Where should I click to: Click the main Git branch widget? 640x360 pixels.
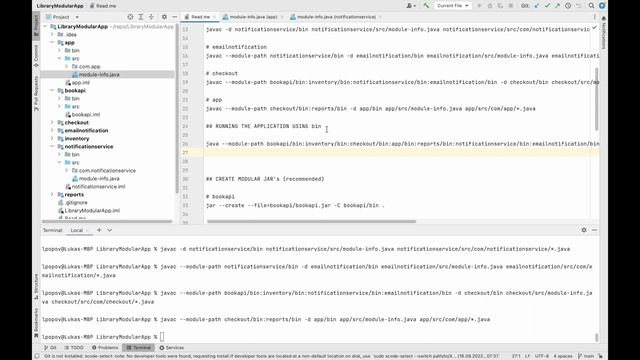586,356
